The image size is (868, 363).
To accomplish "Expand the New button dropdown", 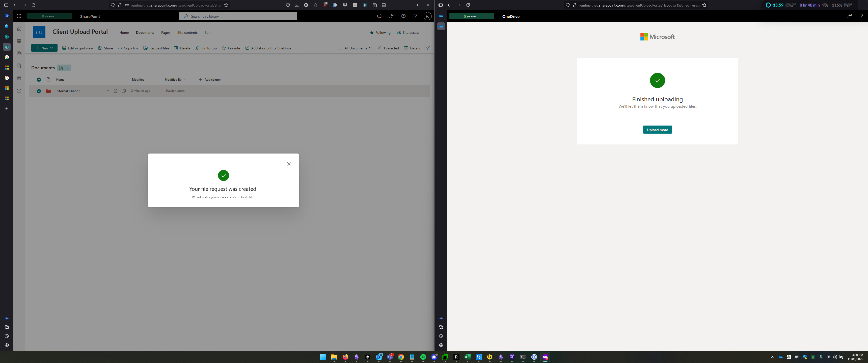I will (44, 48).
